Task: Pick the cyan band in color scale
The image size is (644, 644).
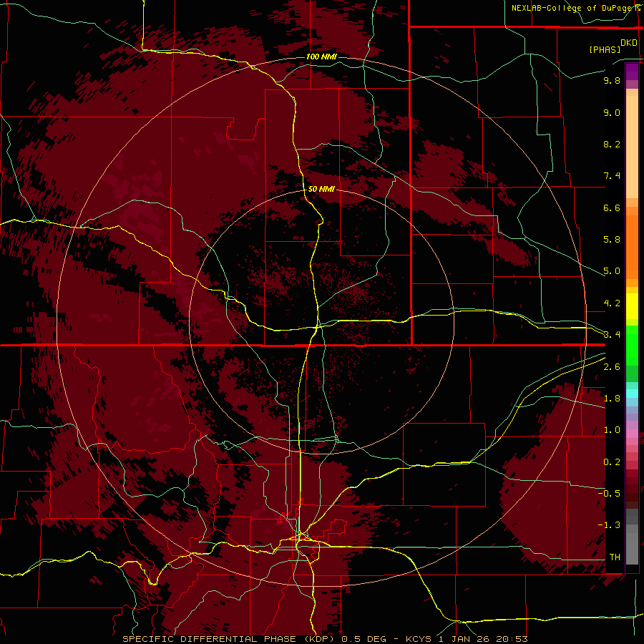Action: [632, 394]
